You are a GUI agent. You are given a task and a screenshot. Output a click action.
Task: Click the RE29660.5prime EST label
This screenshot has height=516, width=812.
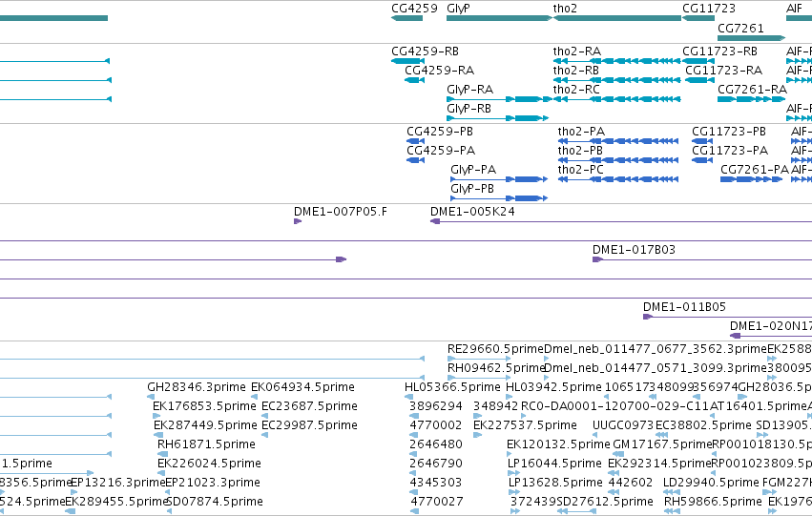(x=495, y=349)
